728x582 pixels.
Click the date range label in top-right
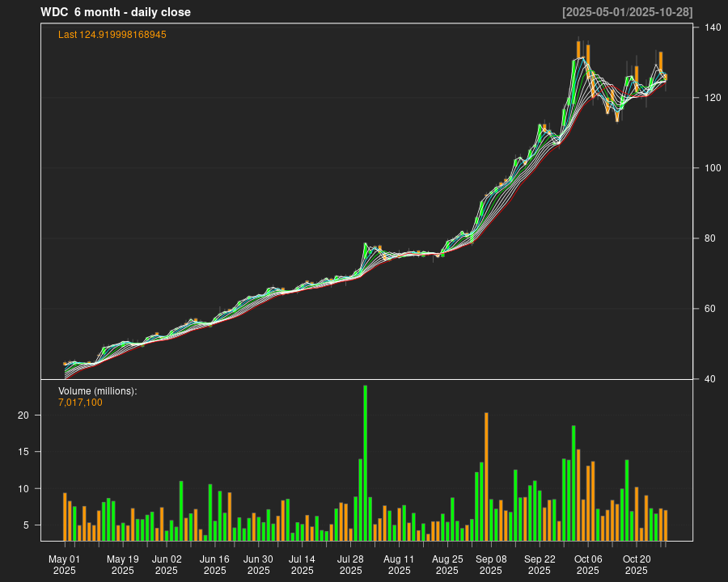point(627,12)
